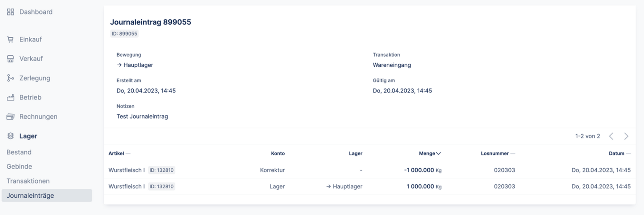Click the Zerlegung branch icon
Screen dimensions: 644x215
(11, 78)
